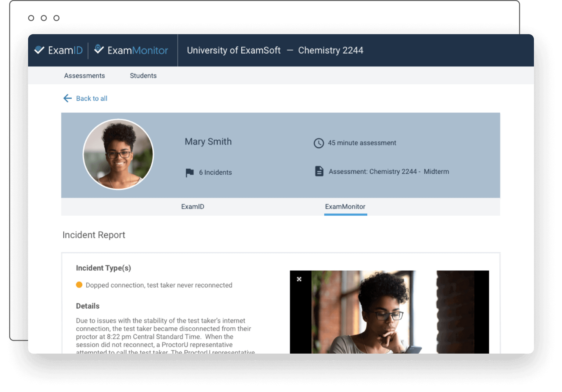Close the incident video with the X

299,279
